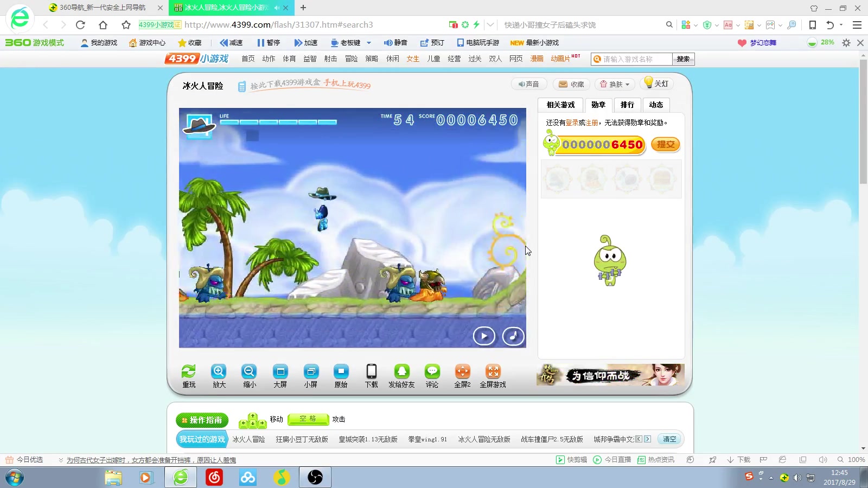This screenshot has width=868, height=488.
Task: Open the 射击 category menu
Action: click(x=330, y=59)
